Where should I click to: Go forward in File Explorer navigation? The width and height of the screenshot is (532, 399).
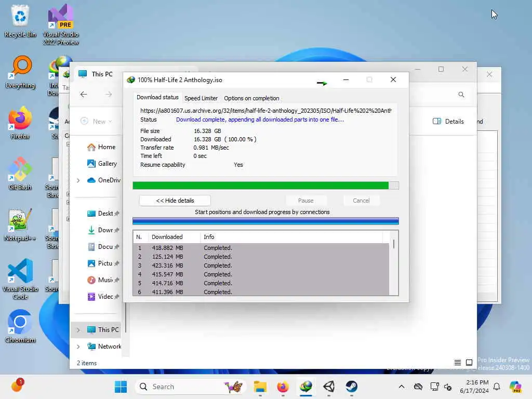(x=108, y=95)
